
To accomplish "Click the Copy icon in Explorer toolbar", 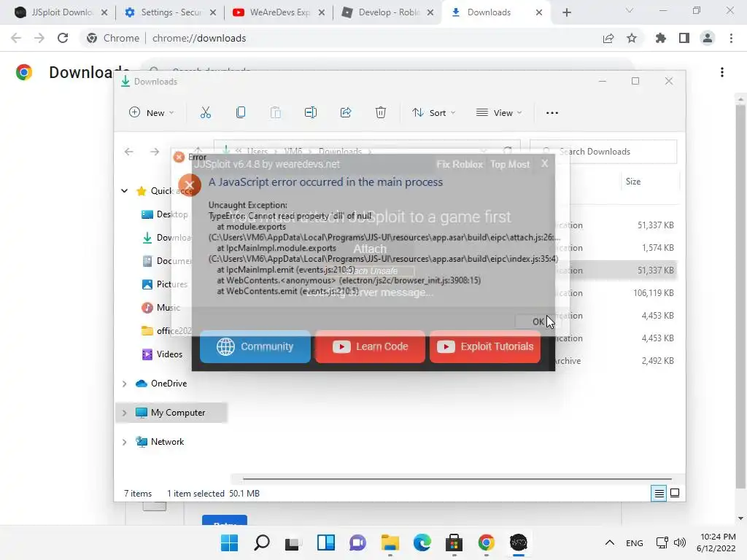I will click(x=241, y=112).
